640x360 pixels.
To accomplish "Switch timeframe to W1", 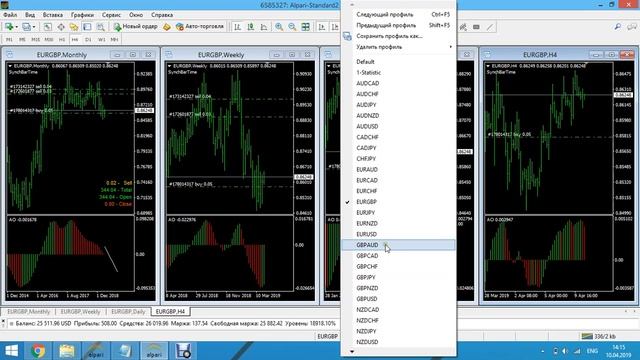I will point(102,40).
